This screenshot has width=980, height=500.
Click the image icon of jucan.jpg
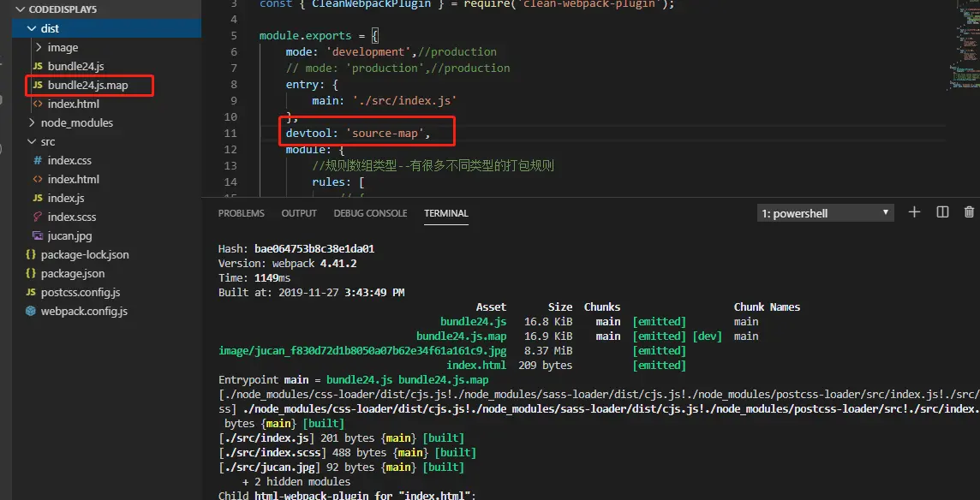tap(38, 236)
